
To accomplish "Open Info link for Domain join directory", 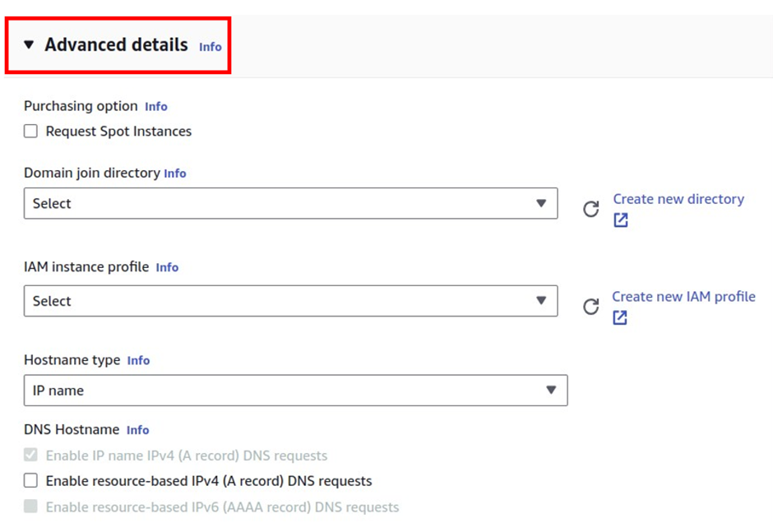I will [x=175, y=173].
